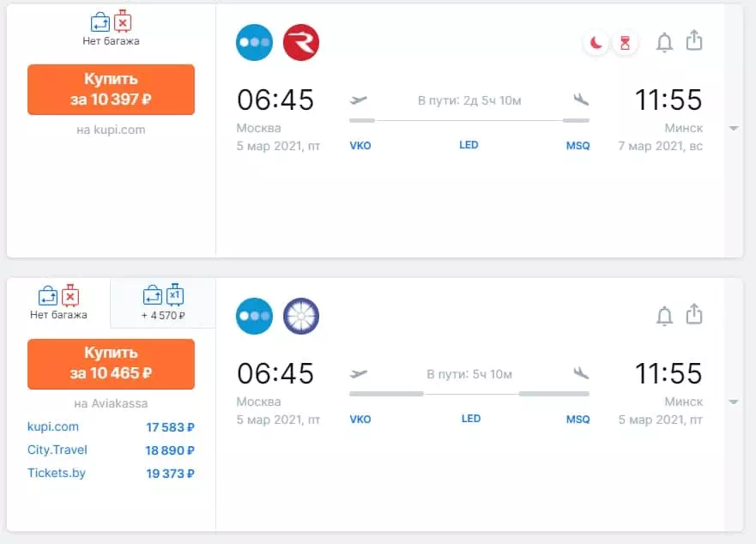Click the long-layover hourglass icon

(625, 42)
